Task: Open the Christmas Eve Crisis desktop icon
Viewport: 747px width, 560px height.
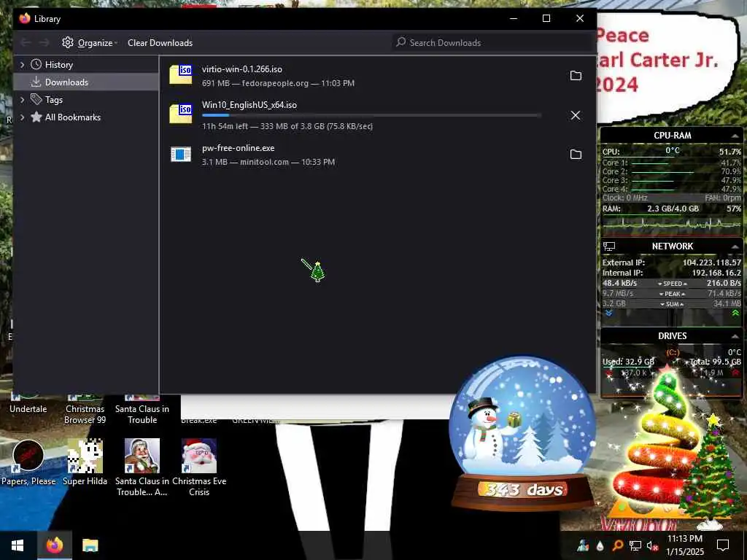Action: (199, 467)
